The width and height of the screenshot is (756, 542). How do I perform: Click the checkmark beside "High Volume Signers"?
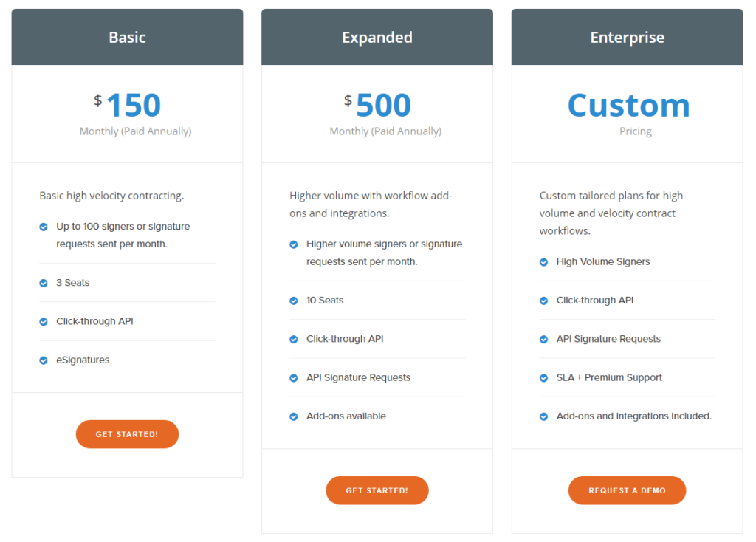click(x=543, y=261)
